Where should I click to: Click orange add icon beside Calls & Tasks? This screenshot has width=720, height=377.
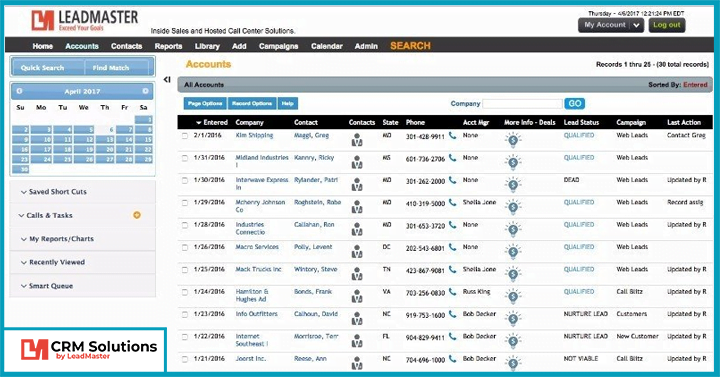tap(137, 215)
